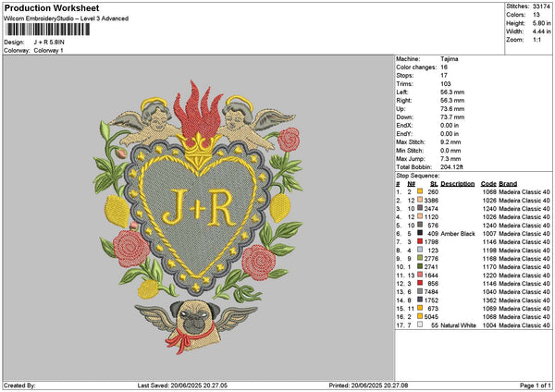The image size is (555, 392).
Task: Click the pink swatch for stop 11
Action: point(419,275)
